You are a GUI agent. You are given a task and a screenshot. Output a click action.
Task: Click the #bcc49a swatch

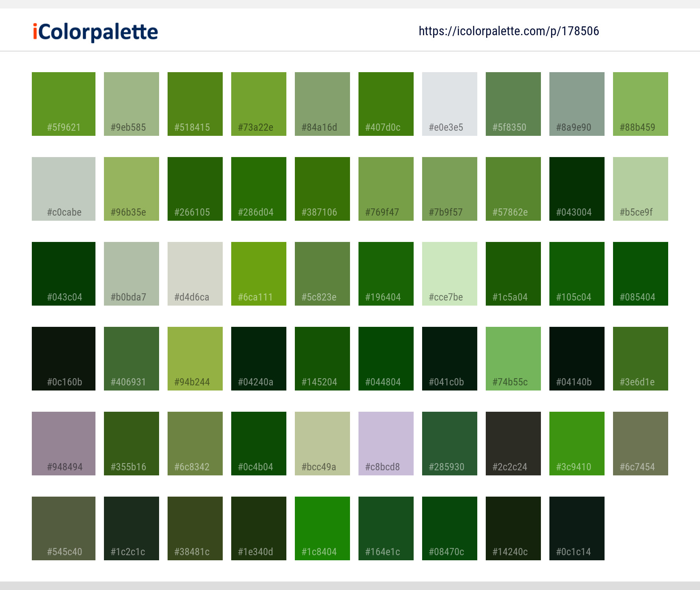tap(322, 444)
